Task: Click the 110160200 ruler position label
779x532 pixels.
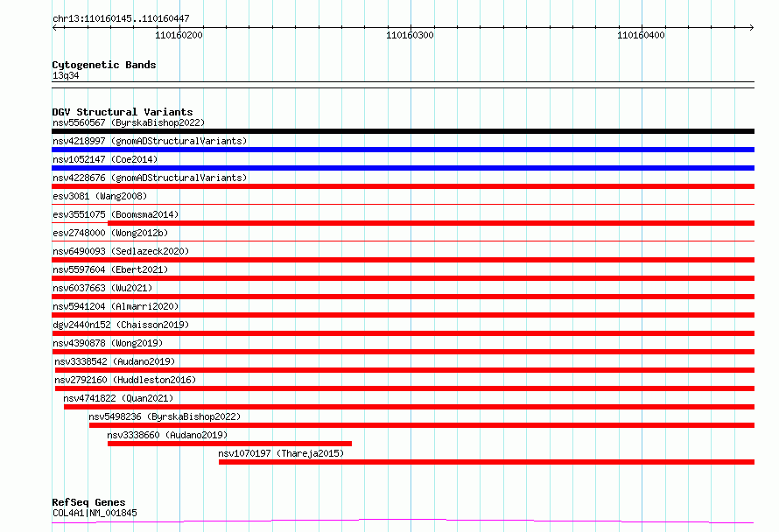Action: click(179, 35)
